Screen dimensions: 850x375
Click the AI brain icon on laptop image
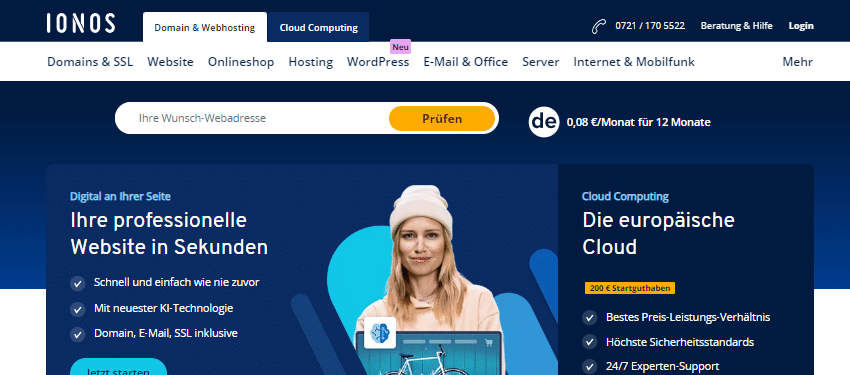pyautogui.click(x=379, y=333)
